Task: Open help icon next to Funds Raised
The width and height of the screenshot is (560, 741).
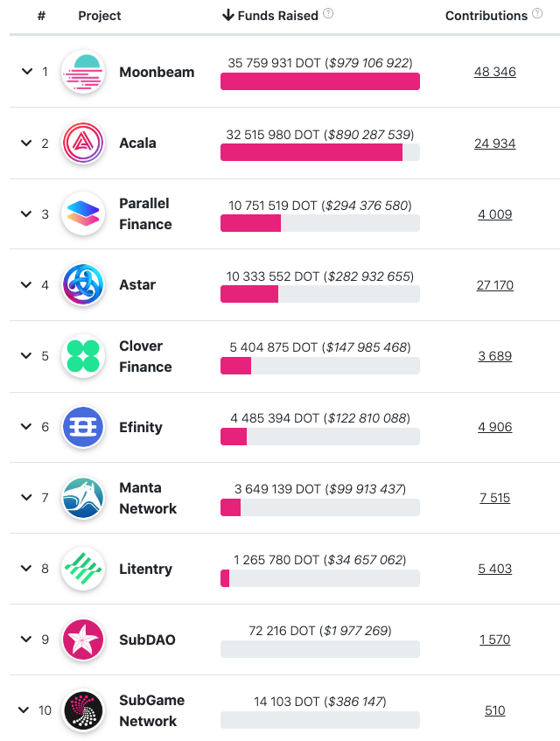Action: tap(328, 14)
